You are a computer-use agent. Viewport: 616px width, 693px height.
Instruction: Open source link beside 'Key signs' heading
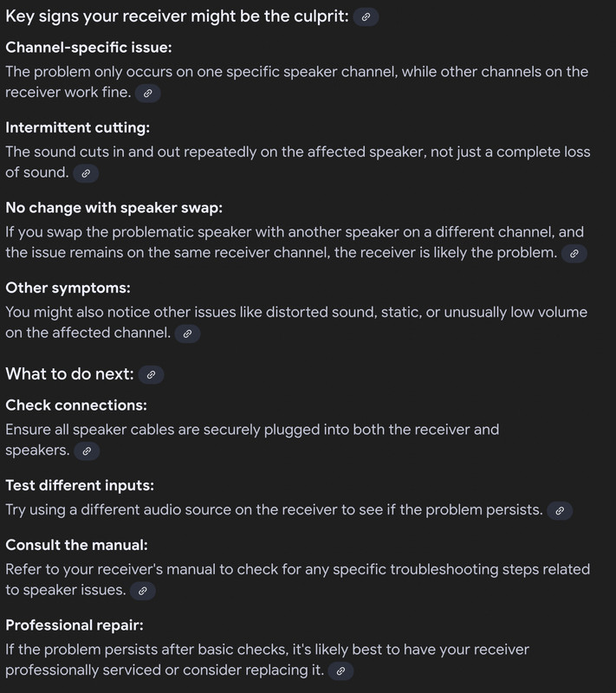click(x=366, y=17)
